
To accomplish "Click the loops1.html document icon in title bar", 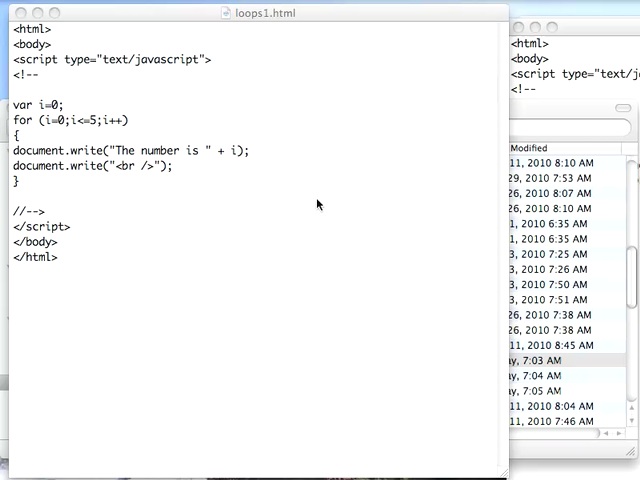I will (226, 13).
